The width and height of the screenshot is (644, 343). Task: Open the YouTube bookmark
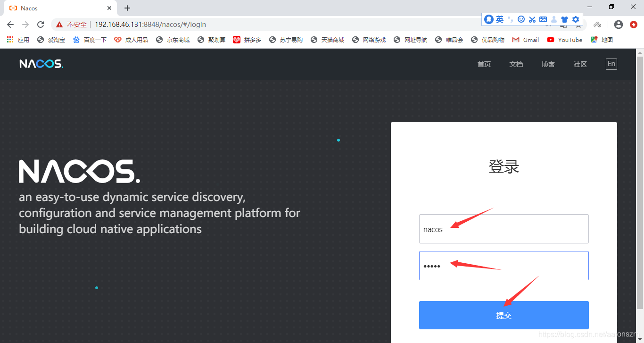tap(564, 40)
